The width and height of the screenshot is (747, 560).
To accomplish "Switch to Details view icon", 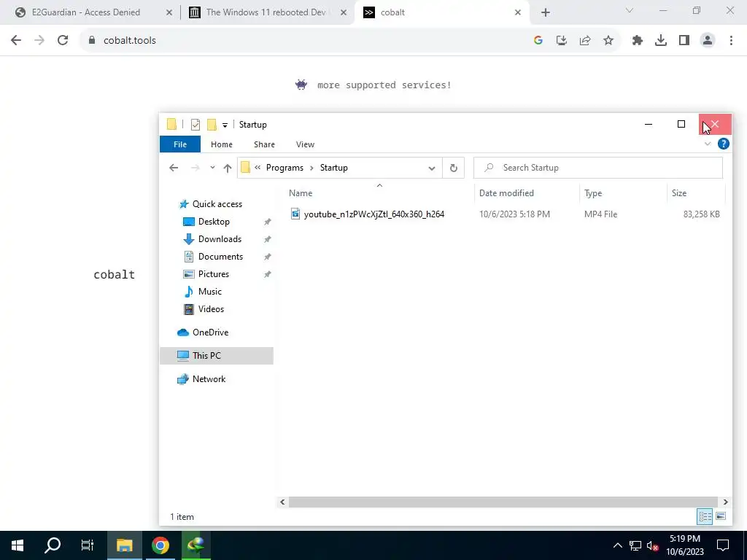I will 705,517.
